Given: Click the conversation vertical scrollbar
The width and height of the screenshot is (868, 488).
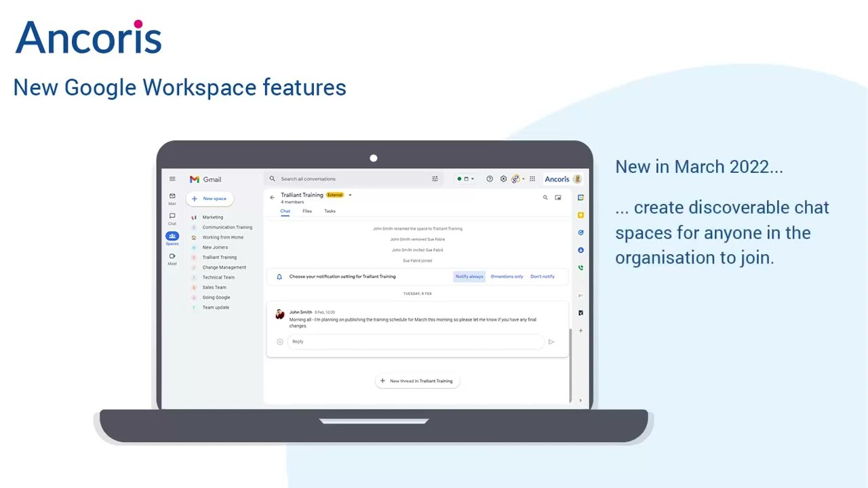Looking at the screenshot, I should [x=571, y=365].
